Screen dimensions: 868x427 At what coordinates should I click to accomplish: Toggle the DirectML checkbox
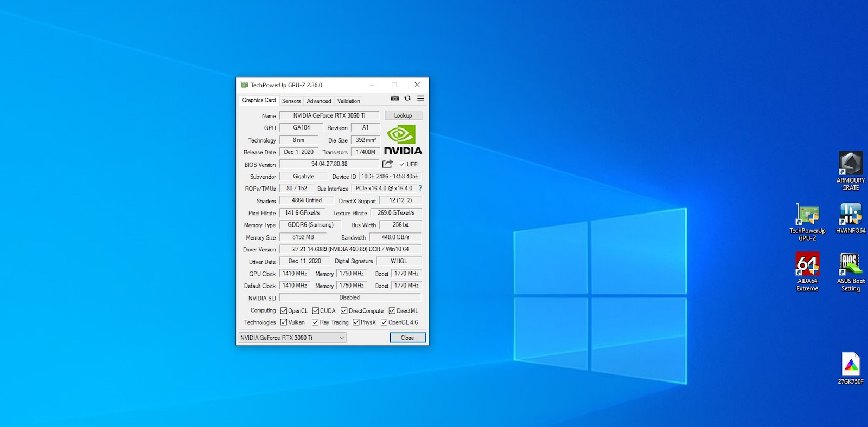[x=392, y=311]
